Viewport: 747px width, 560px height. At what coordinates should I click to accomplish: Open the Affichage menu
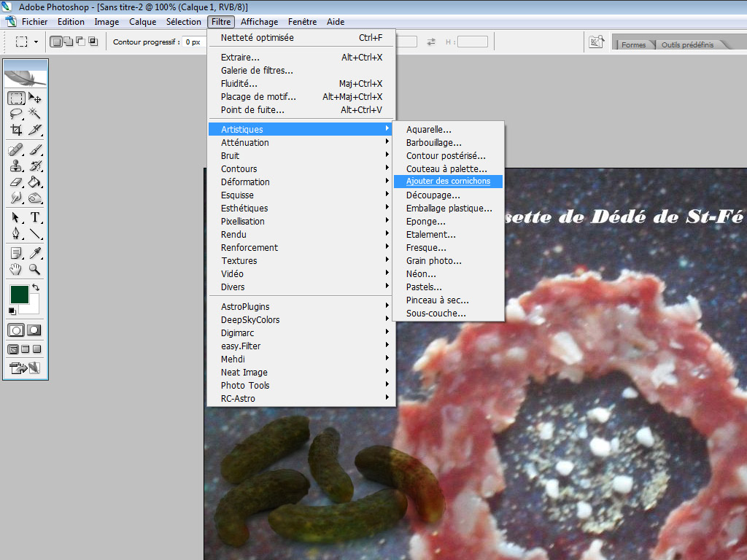[x=259, y=22]
